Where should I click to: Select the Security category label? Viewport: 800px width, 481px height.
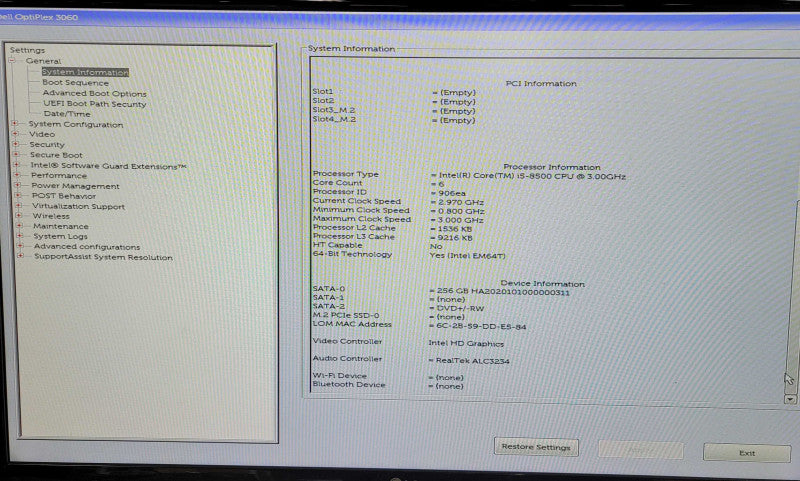click(x=47, y=144)
